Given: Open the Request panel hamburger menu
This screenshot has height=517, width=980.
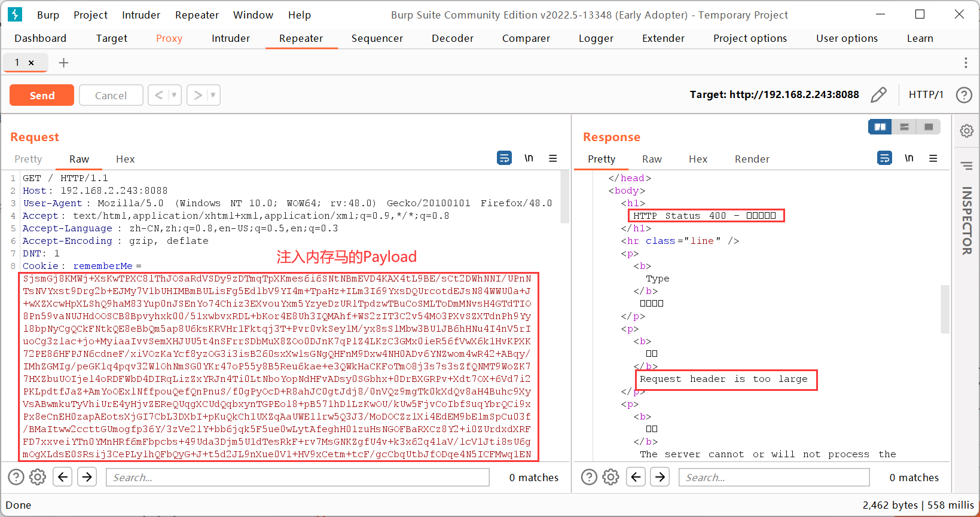Looking at the screenshot, I should pos(552,158).
